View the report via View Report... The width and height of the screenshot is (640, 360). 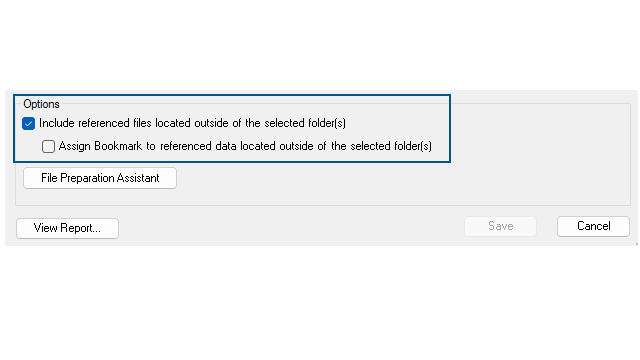click(x=67, y=228)
